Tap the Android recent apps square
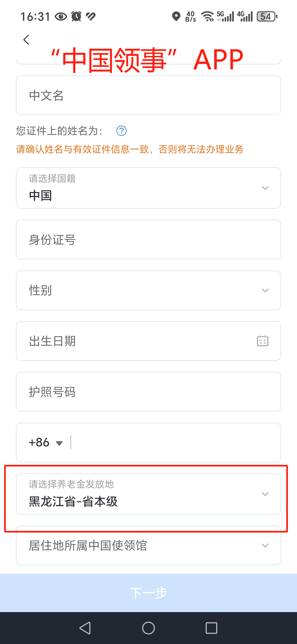Viewport: 297px width, 644px height. [211, 628]
